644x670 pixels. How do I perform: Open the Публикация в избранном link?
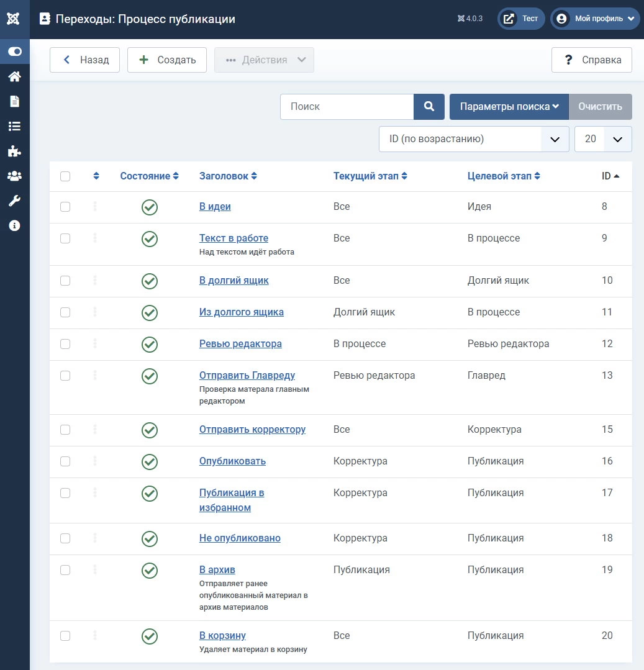pos(232,500)
